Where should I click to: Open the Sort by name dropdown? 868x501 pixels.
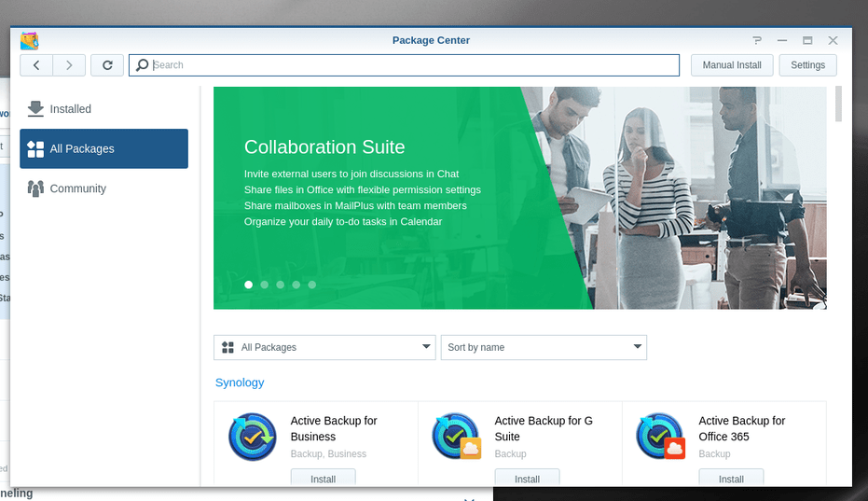544,347
